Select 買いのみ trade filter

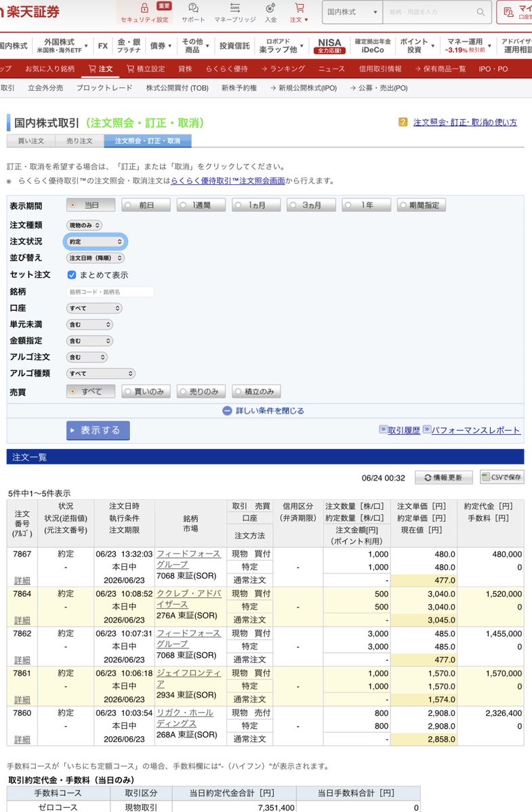[x=146, y=391]
